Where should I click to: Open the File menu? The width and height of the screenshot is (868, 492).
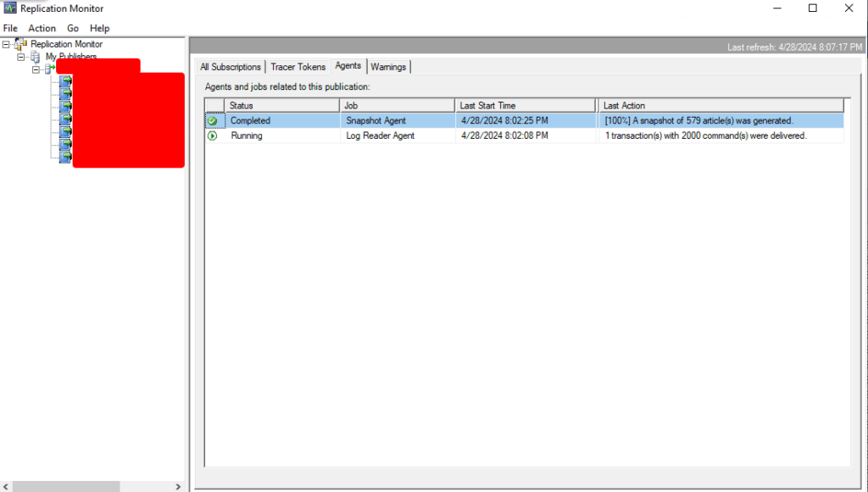click(x=10, y=28)
